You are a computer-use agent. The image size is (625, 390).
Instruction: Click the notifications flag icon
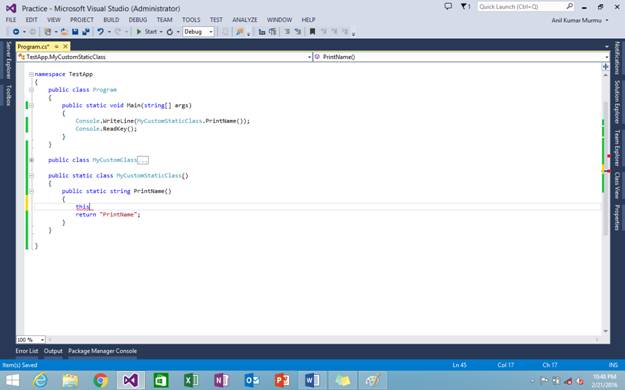tap(465, 6)
